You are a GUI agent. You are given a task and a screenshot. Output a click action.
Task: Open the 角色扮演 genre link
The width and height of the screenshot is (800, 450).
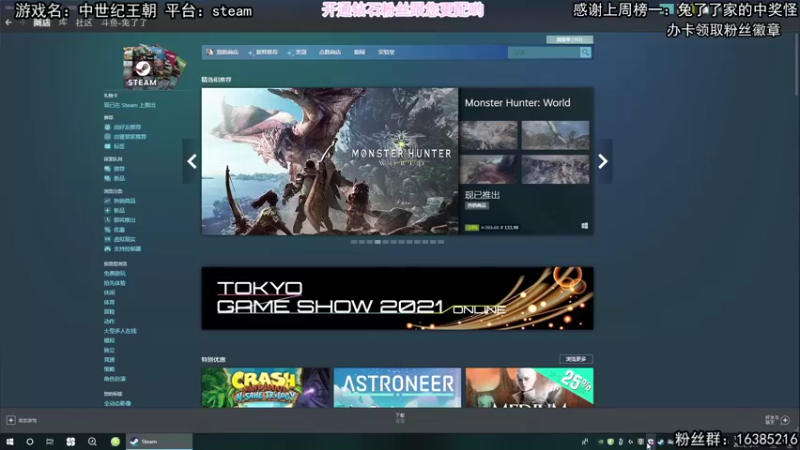(115, 379)
